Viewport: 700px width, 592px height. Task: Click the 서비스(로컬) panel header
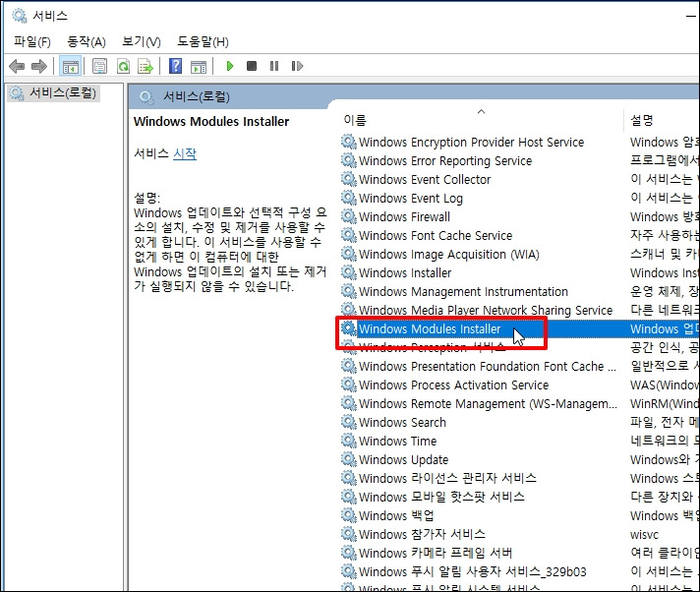pyautogui.click(x=197, y=96)
